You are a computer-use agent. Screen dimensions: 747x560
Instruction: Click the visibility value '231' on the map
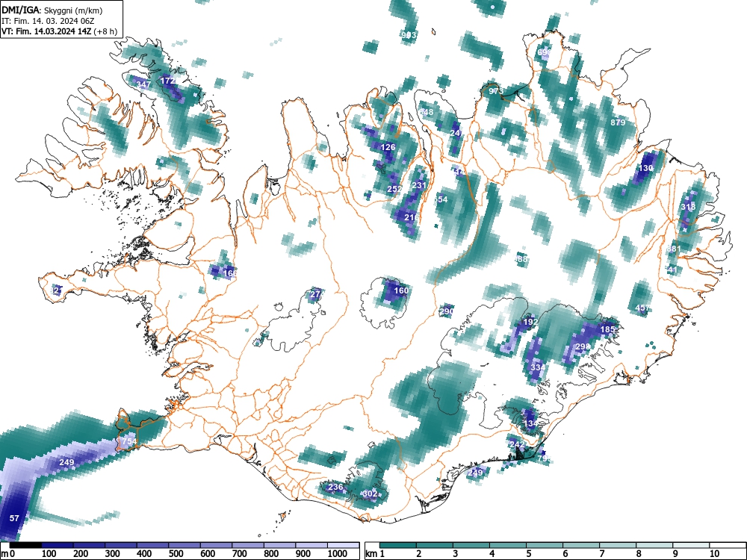click(x=419, y=184)
